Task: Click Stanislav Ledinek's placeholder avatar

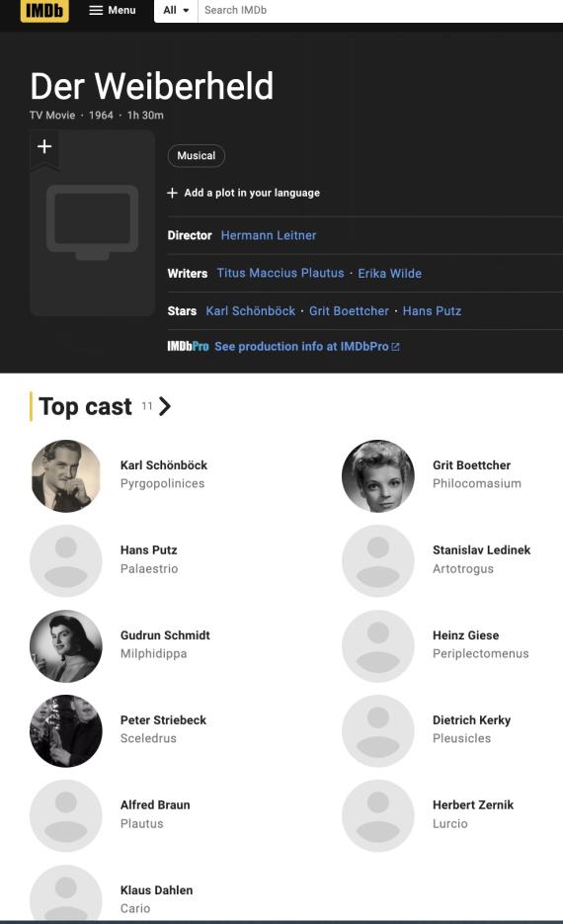Action: click(x=378, y=561)
